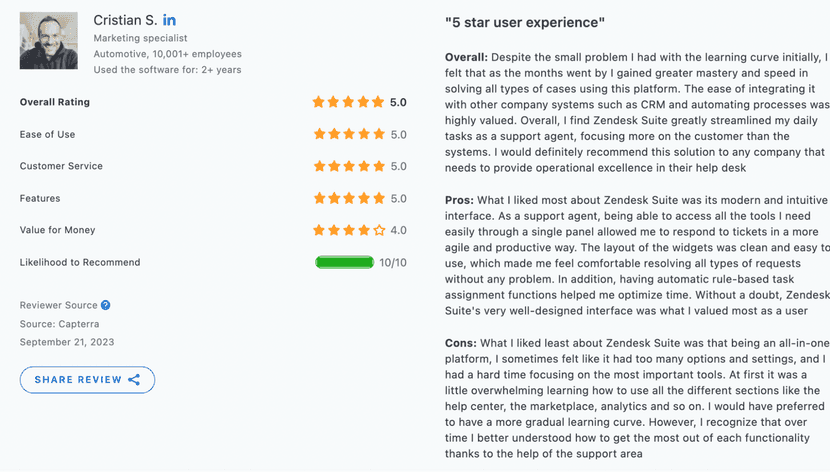
Task: Click the green Likelihood to Recommend bar
Action: [x=345, y=262]
